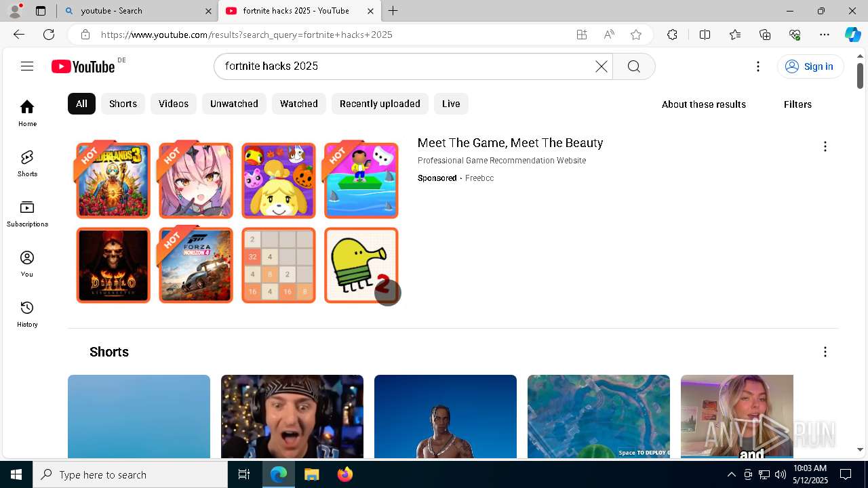Click the browser address bar URL
Screen dimensions: 868x488
click(x=247, y=35)
